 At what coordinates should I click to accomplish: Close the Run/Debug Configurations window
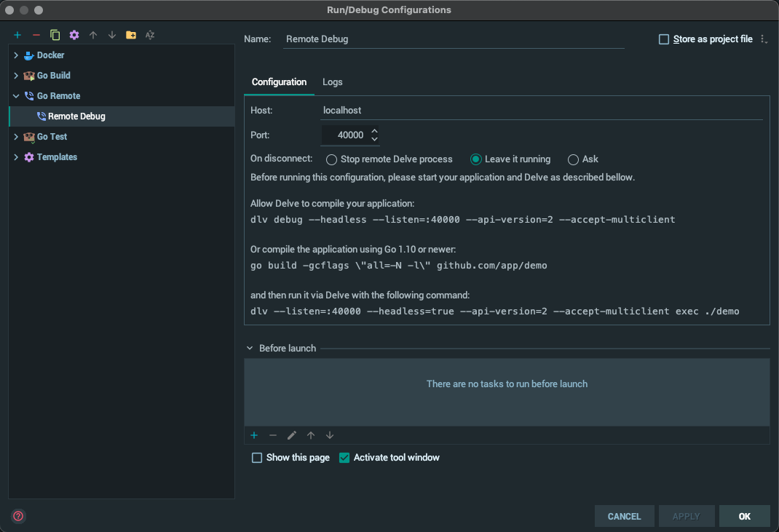[x=9, y=10]
